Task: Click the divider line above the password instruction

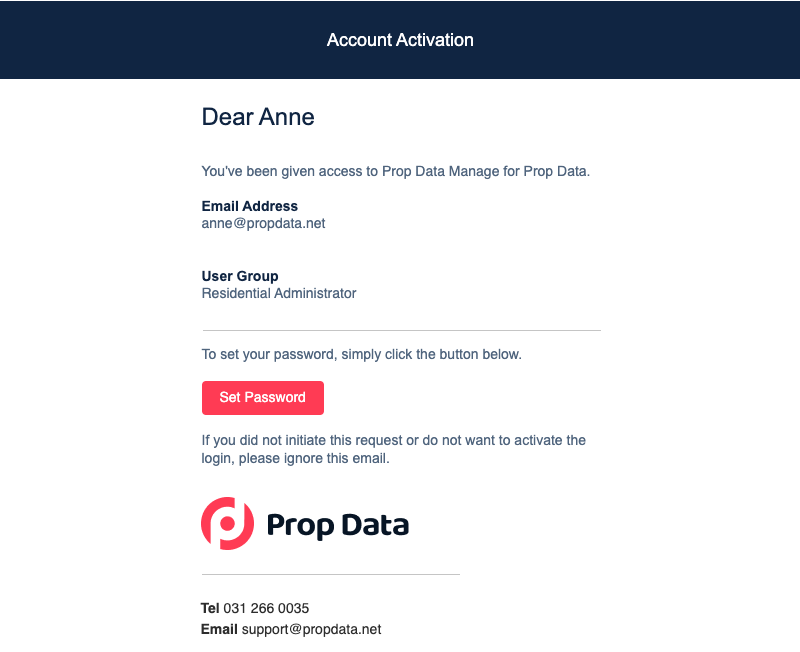Action: pyautogui.click(x=401, y=330)
